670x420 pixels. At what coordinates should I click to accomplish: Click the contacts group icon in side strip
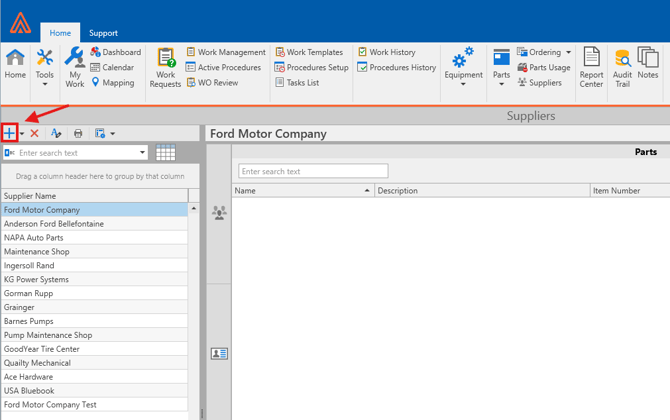[x=219, y=213]
